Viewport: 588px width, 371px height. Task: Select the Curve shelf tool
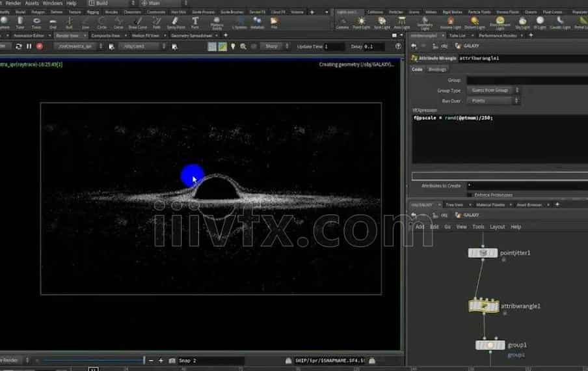point(118,23)
